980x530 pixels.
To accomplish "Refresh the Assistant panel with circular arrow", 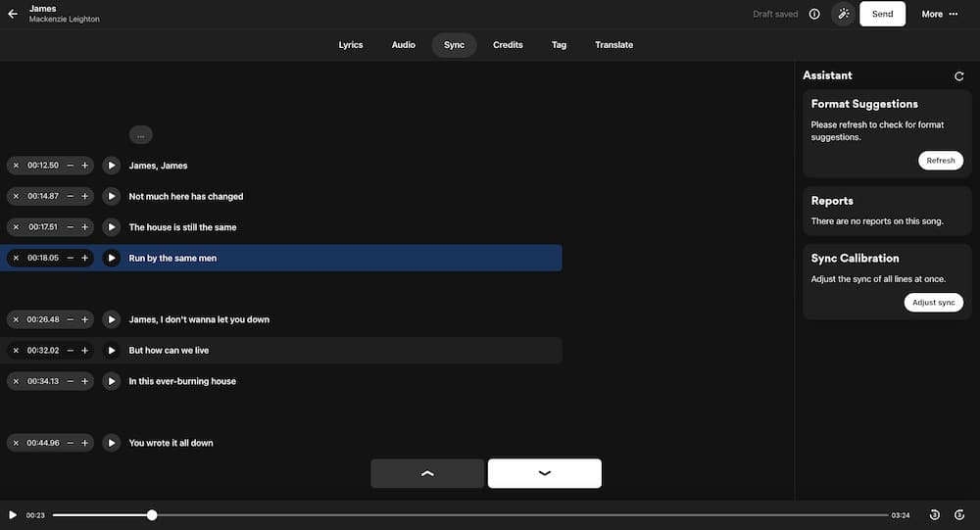I will click(x=958, y=76).
